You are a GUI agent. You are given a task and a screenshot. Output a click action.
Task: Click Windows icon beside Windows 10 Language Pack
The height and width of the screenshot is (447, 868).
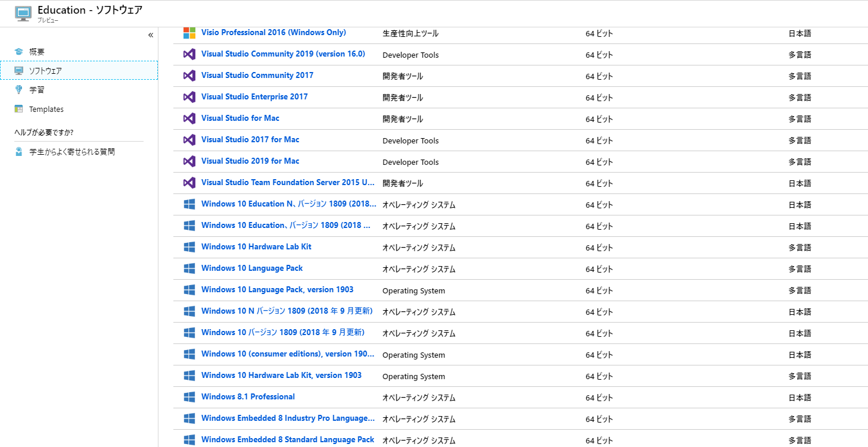tap(189, 268)
